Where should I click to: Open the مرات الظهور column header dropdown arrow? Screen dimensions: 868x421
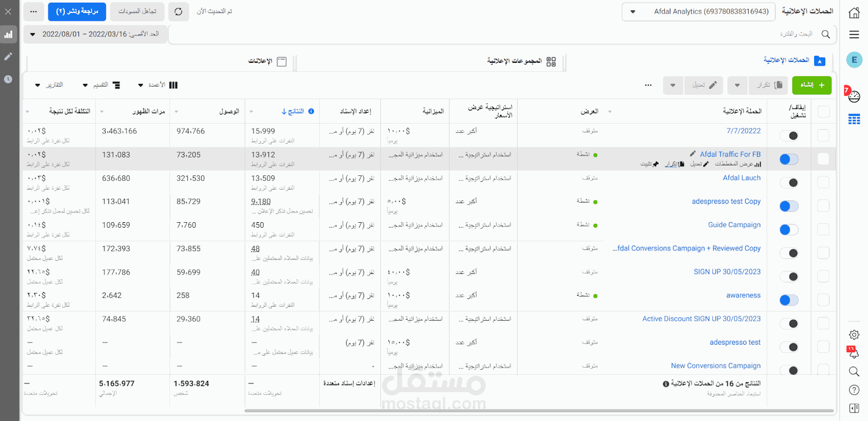click(x=102, y=112)
